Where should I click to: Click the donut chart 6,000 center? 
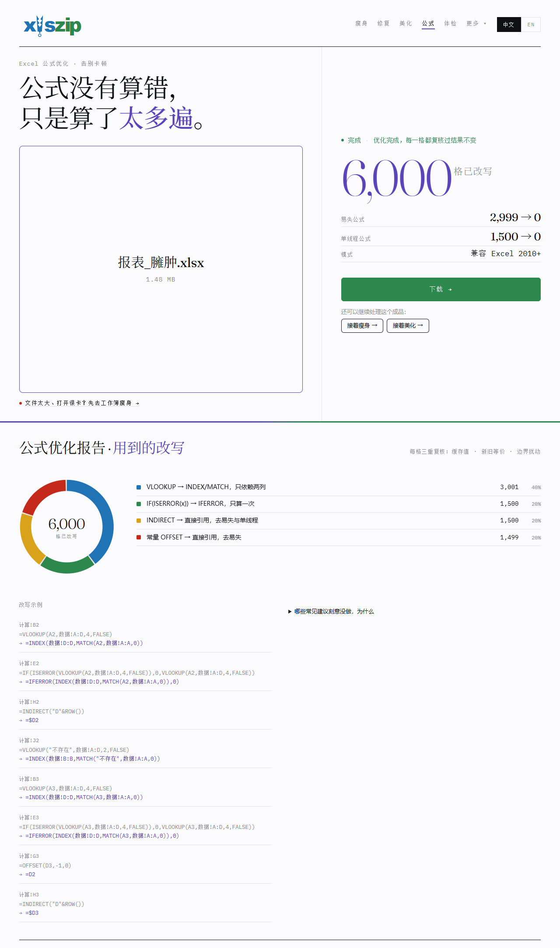tap(66, 524)
